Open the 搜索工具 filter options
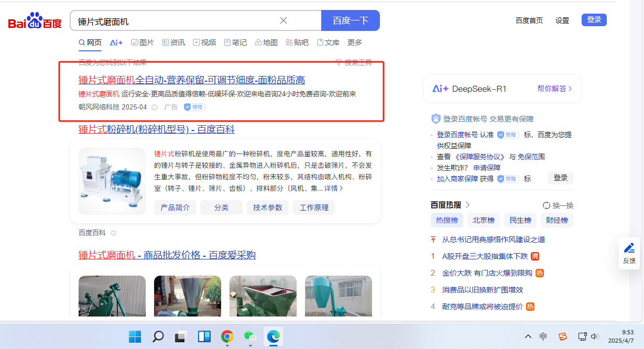This screenshot has height=349, width=644. [x=354, y=62]
